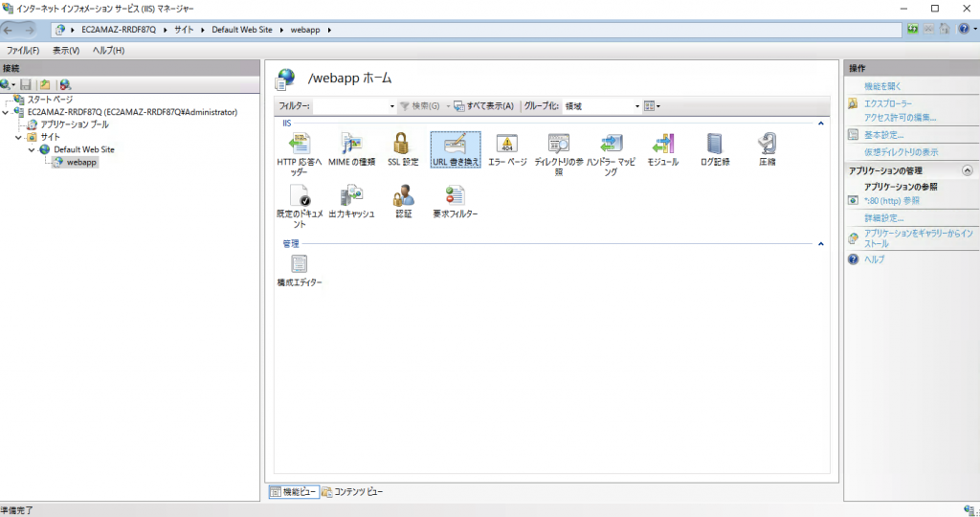Click the *:80 (http) 参照 link
The height and width of the screenshot is (517, 980).
pos(891,201)
